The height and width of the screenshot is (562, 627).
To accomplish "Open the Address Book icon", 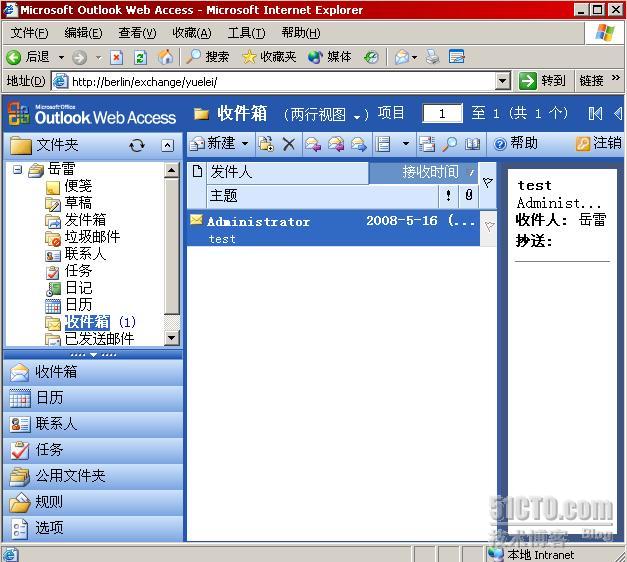I will [472, 144].
